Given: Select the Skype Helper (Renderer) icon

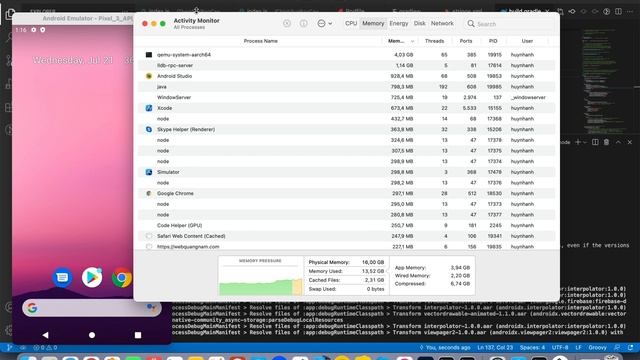Looking at the screenshot, I should tap(149, 129).
